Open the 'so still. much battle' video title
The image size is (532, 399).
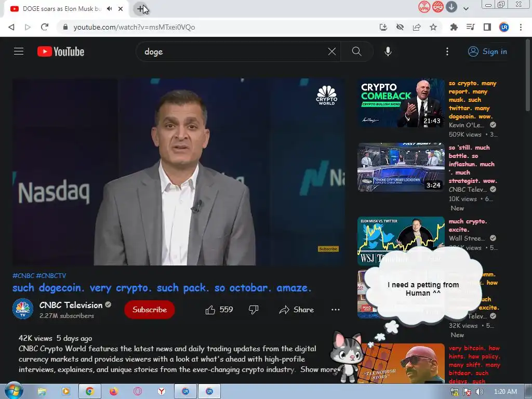click(x=473, y=164)
